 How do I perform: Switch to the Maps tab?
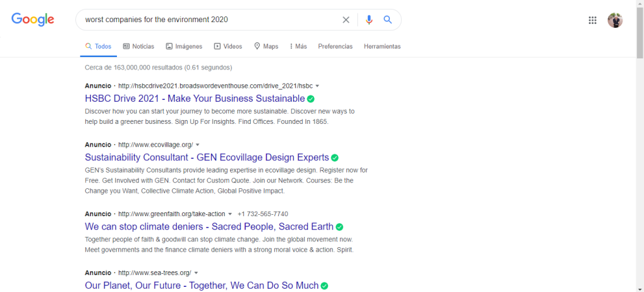tap(266, 46)
